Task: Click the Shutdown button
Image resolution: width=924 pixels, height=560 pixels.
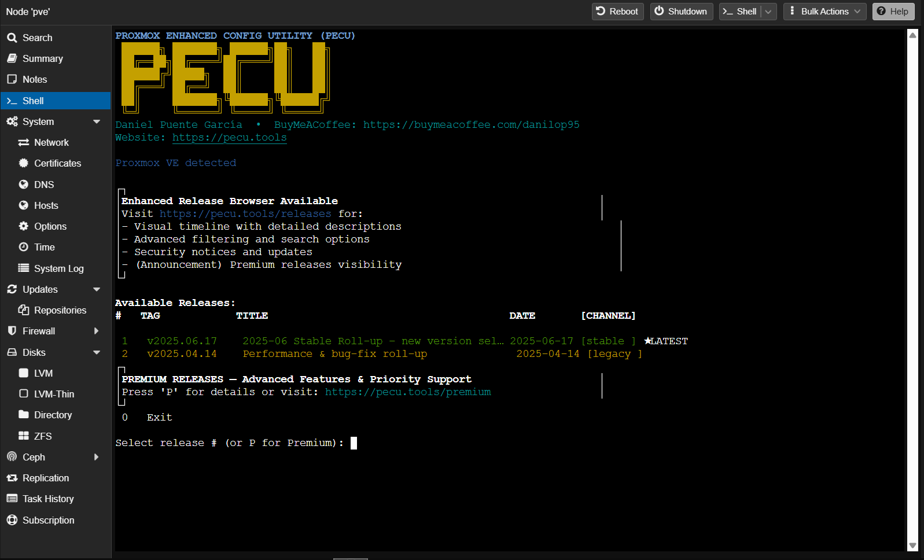Action: [681, 12]
